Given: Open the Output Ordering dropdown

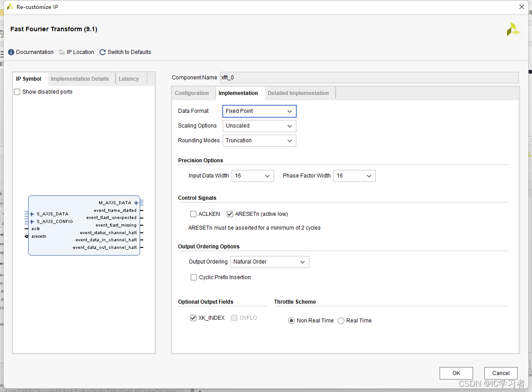Looking at the screenshot, I should [270, 262].
